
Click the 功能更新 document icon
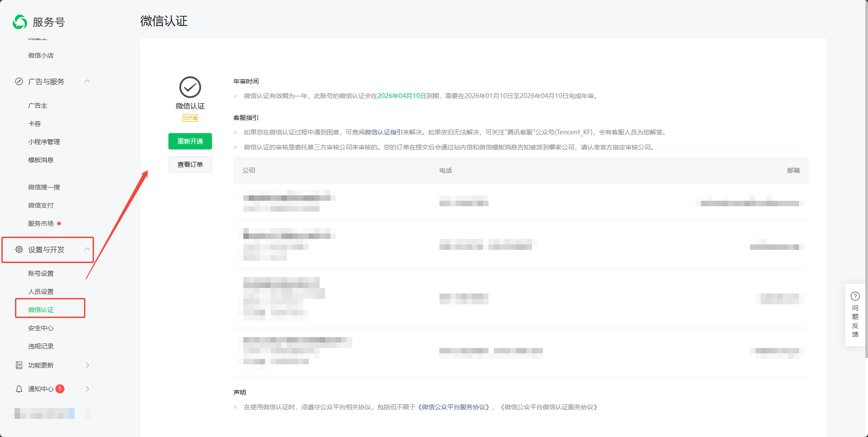click(x=19, y=365)
